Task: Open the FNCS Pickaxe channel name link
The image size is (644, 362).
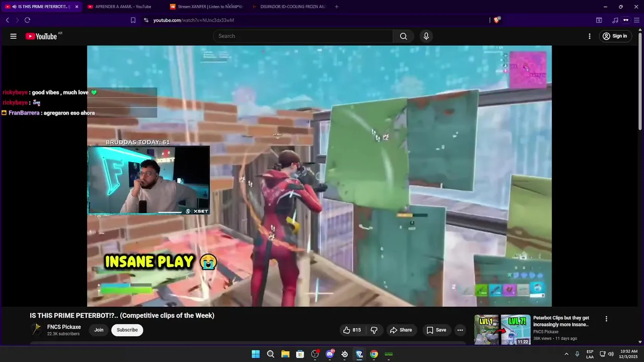Action: [64, 327]
